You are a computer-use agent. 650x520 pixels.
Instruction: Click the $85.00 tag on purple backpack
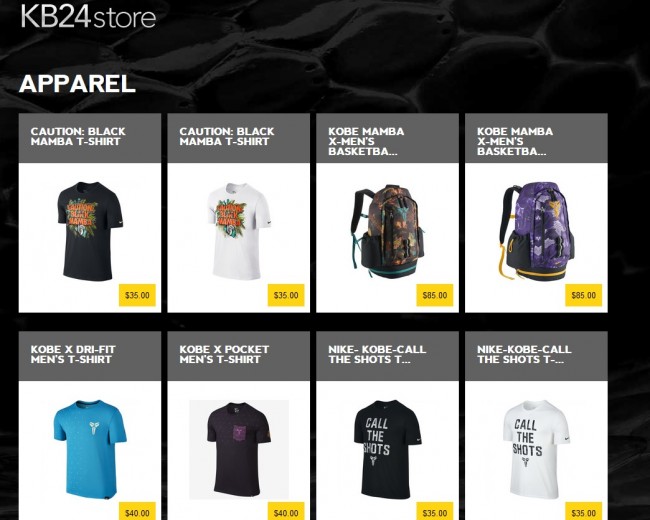(584, 295)
